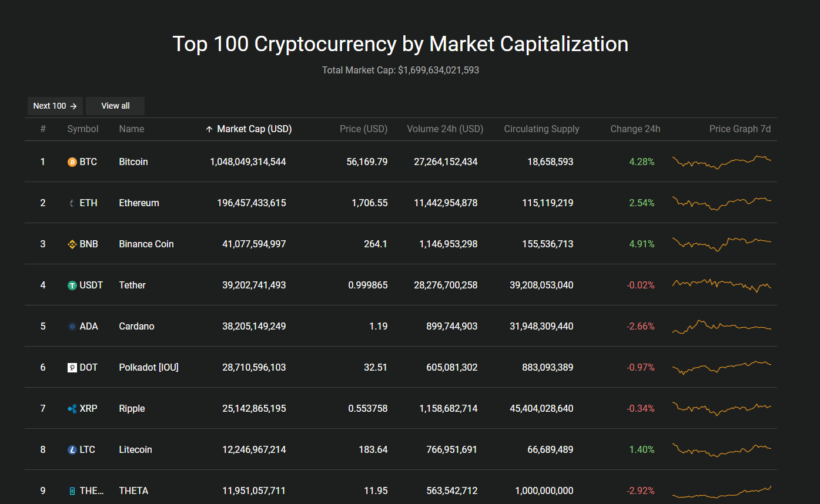The image size is (820, 504).
Task: Select the Polkadot DOT logo
Action: click(x=71, y=367)
